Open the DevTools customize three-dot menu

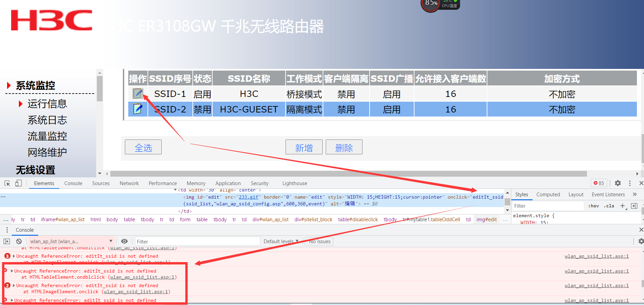coord(630,183)
